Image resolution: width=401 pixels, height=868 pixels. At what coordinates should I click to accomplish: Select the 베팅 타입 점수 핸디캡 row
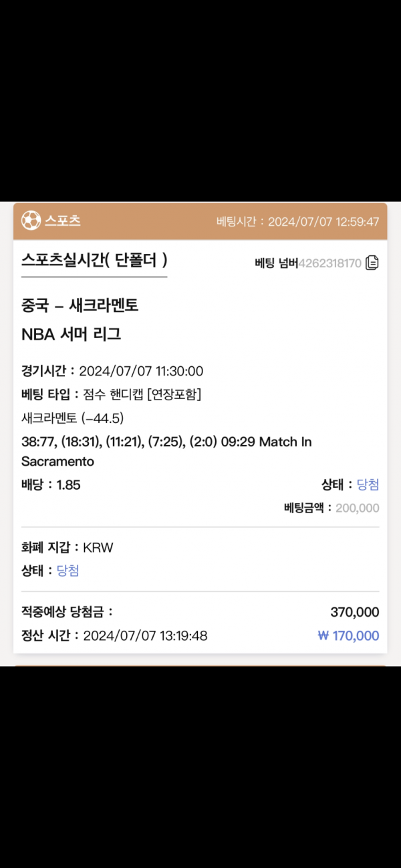112,394
